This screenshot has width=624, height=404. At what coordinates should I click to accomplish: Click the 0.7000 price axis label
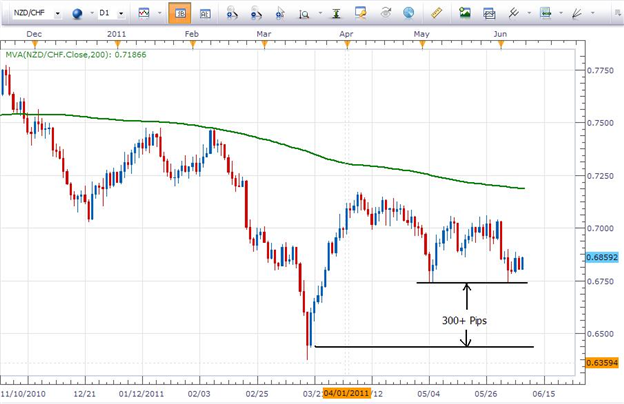coord(600,228)
